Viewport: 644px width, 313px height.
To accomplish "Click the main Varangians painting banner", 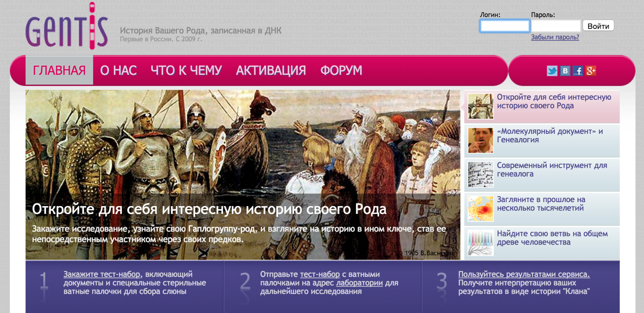I will point(243,174).
